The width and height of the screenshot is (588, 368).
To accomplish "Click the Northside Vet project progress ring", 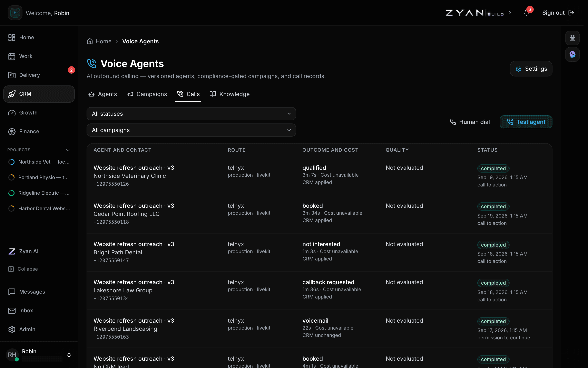I will (x=11, y=162).
